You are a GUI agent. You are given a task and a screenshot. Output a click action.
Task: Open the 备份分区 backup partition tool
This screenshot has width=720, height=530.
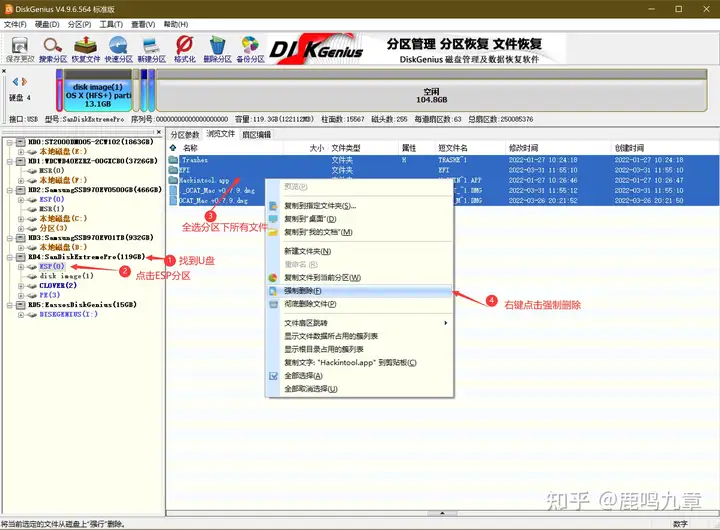coord(250,50)
